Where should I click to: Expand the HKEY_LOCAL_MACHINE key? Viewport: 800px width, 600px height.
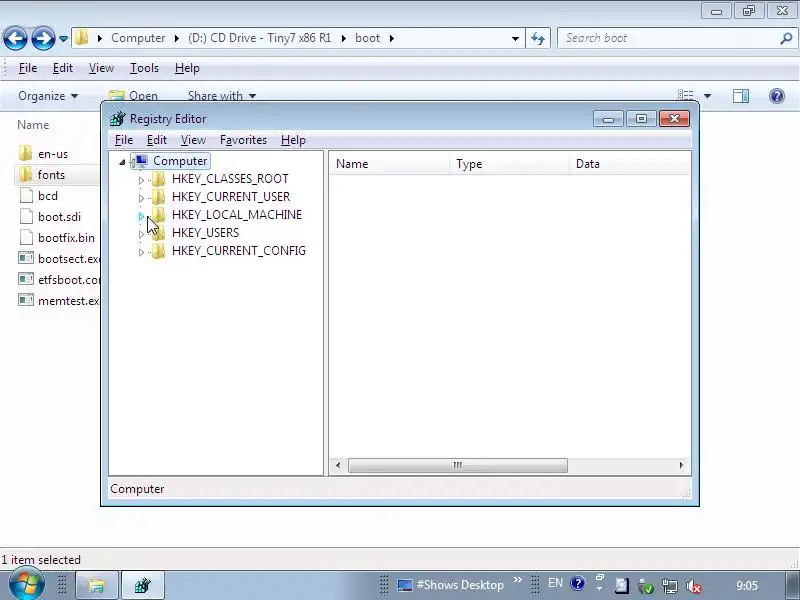coord(141,216)
